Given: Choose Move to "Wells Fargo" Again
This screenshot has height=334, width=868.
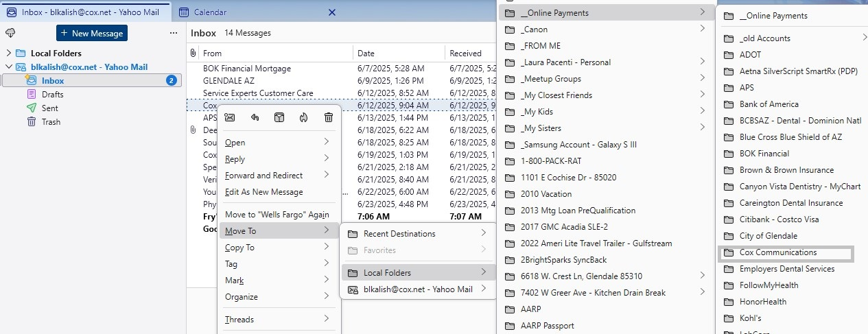Looking at the screenshot, I should 278,215.
